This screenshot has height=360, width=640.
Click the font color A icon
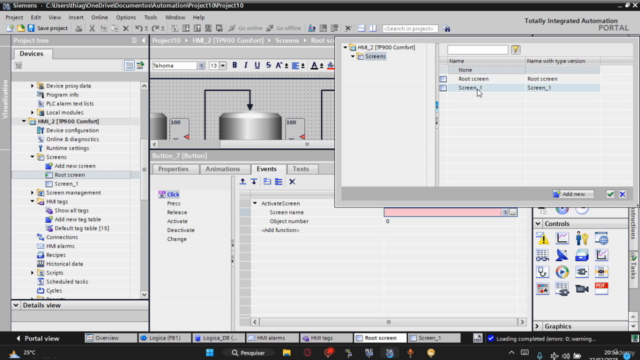point(314,65)
